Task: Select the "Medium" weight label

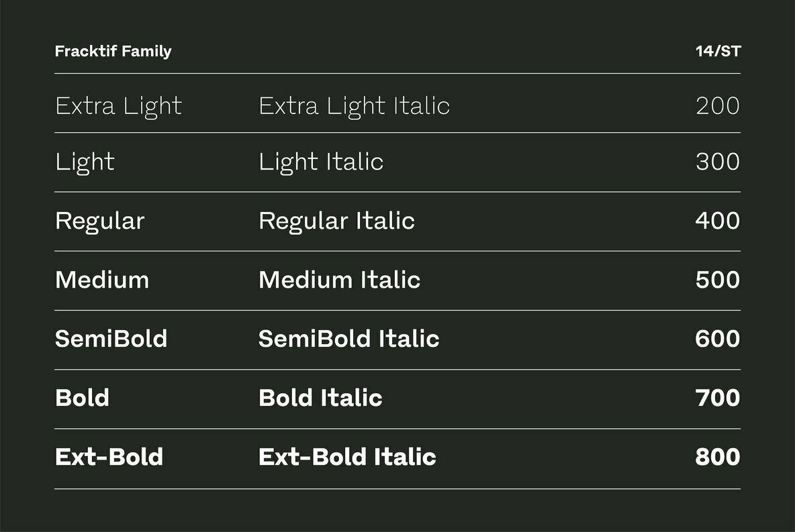Action: click(102, 280)
